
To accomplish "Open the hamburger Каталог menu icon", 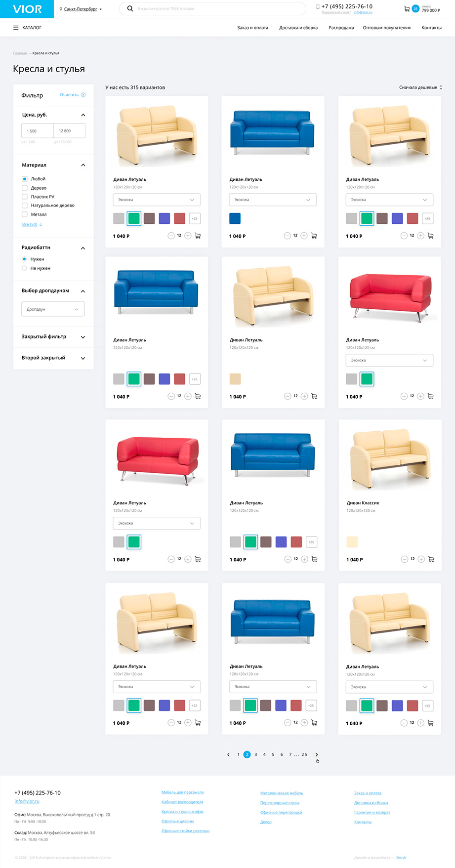I will coord(16,28).
